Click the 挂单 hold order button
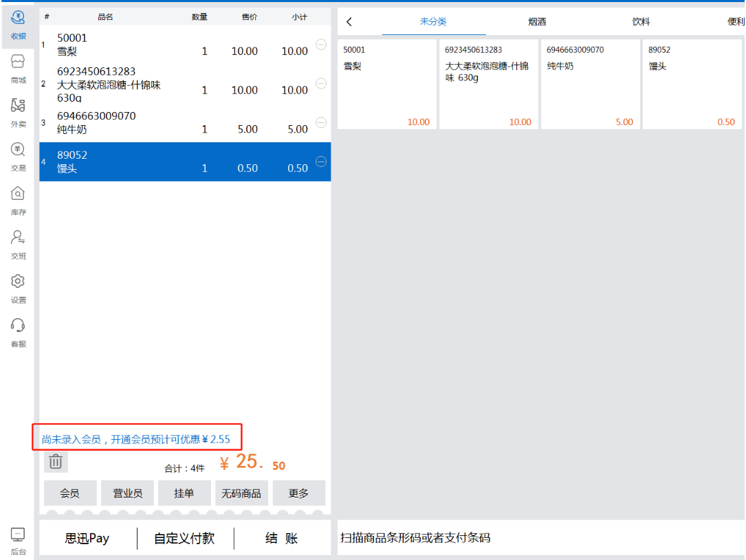 point(184,493)
